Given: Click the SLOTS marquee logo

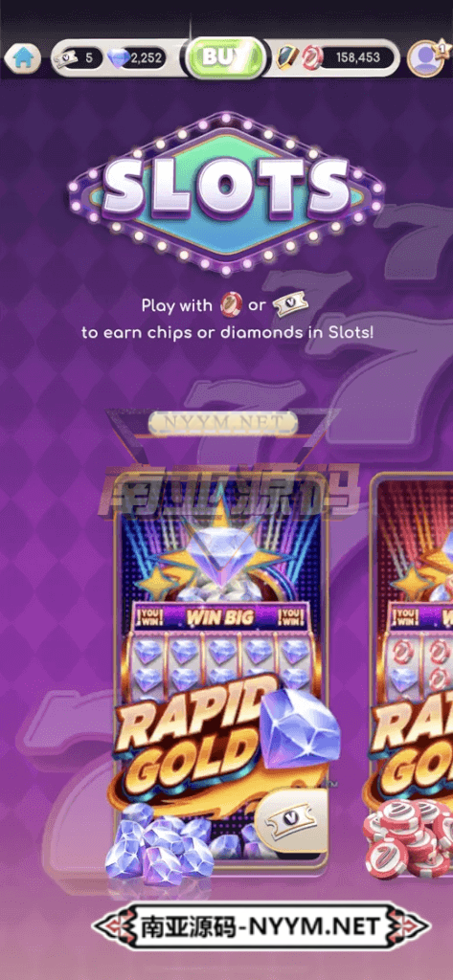Looking at the screenshot, I should (x=226, y=192).
